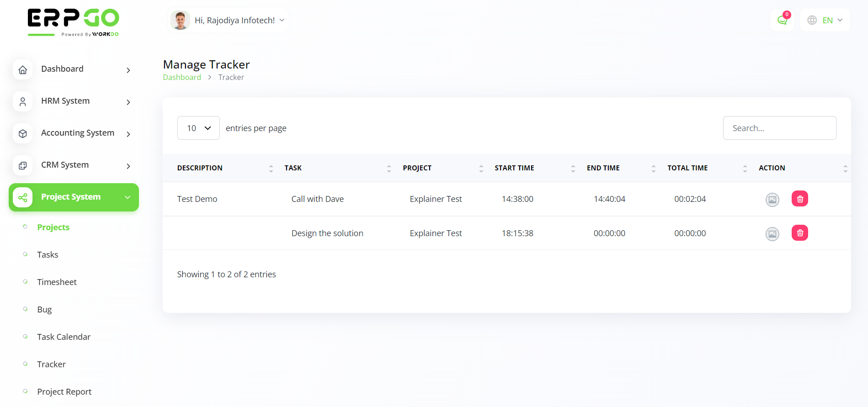Delete the Design the solution tracker
868x407 pixels.
point(800,233)
